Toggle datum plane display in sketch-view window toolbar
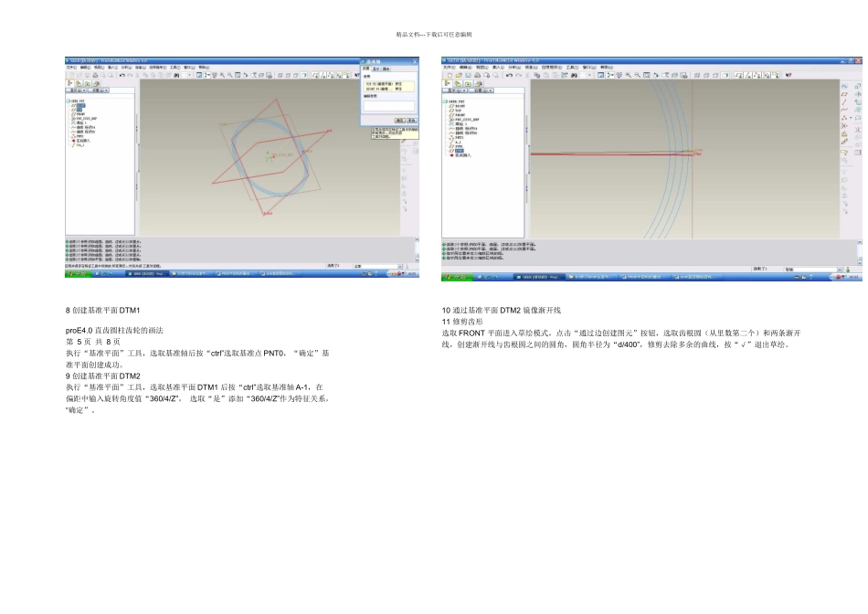Screen dimensions: 868x614 pyautogui.click(x=738, y=75)
